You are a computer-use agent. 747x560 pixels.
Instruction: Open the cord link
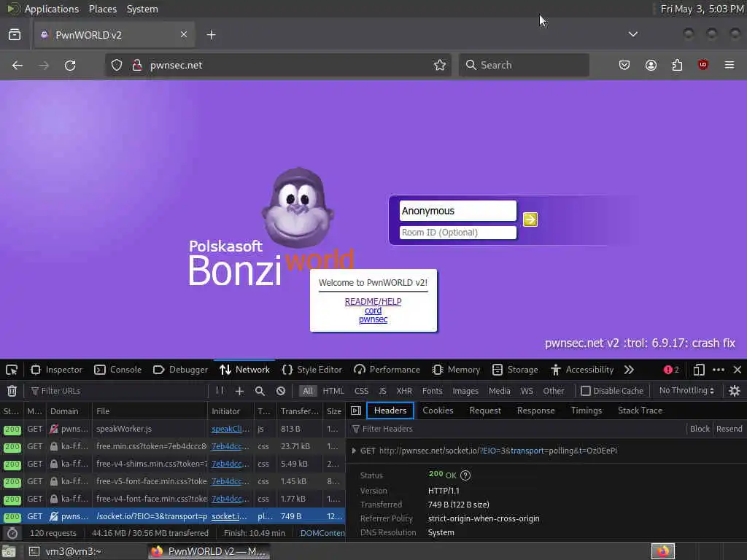click(373, 311)
